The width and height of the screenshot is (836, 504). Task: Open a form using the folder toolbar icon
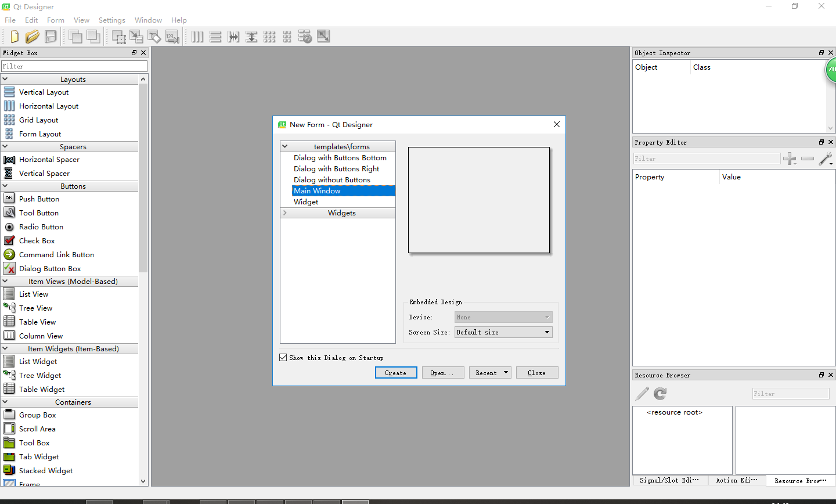[33, 36]
